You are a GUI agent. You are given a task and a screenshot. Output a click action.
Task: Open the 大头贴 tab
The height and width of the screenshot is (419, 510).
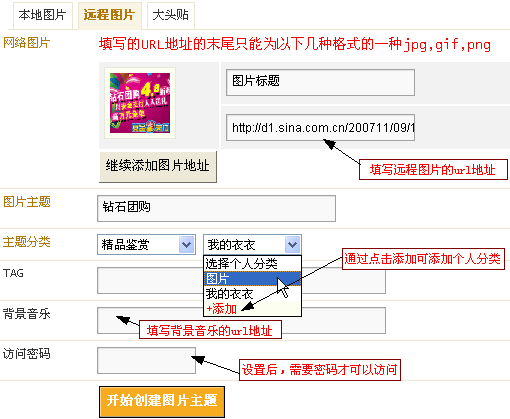click(x=171, y=15)
